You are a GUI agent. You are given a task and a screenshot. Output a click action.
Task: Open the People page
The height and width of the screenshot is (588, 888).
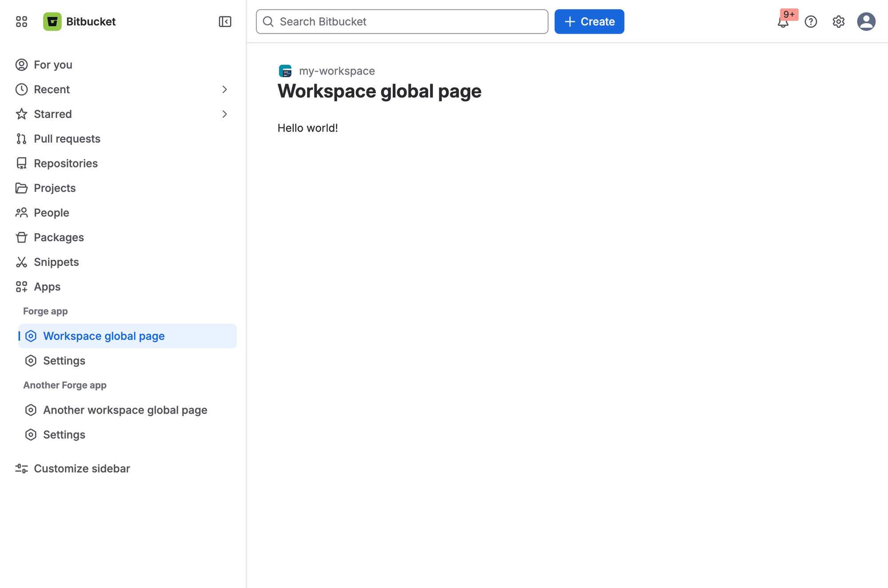[x=123, y=212]
